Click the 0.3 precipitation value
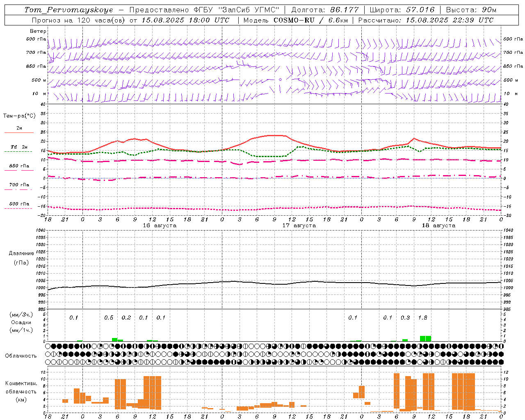This screenshot has width=525, height=420. pyautogui.click(x=405, y=318)
